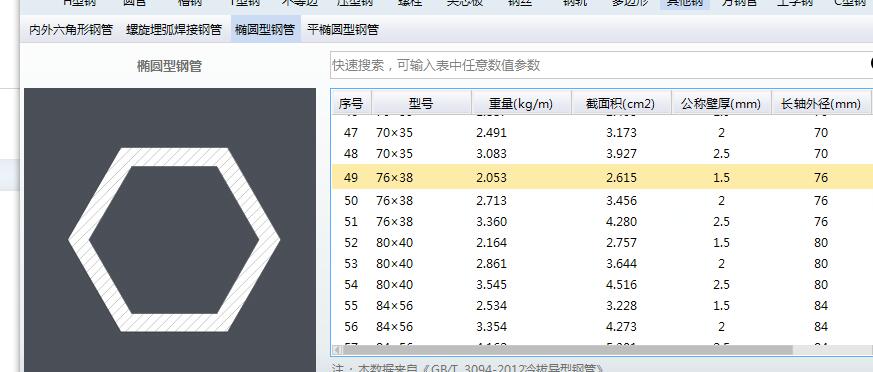Click section area value 2.757

(621, 243)
